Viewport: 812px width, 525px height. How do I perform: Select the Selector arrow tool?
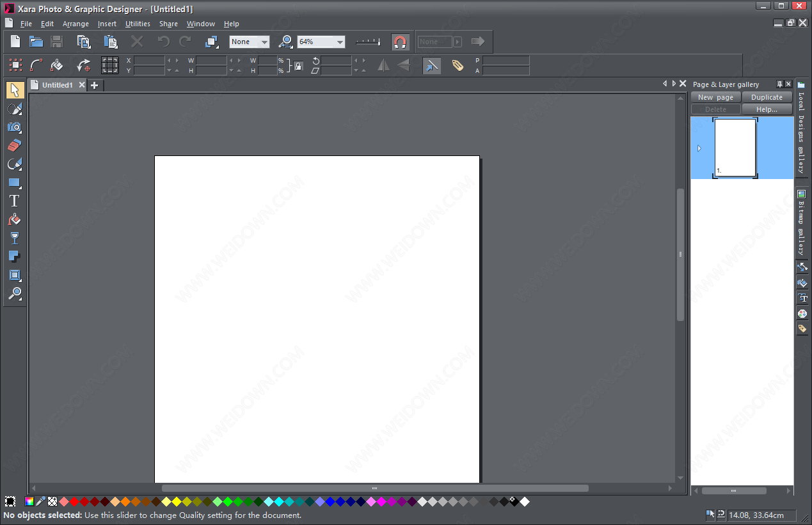tap(15, 90)
